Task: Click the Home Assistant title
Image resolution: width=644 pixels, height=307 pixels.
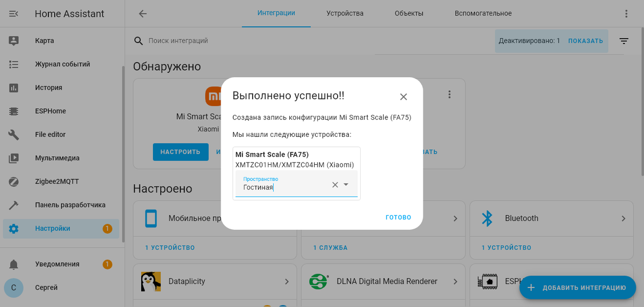Action: coord(69,14)
